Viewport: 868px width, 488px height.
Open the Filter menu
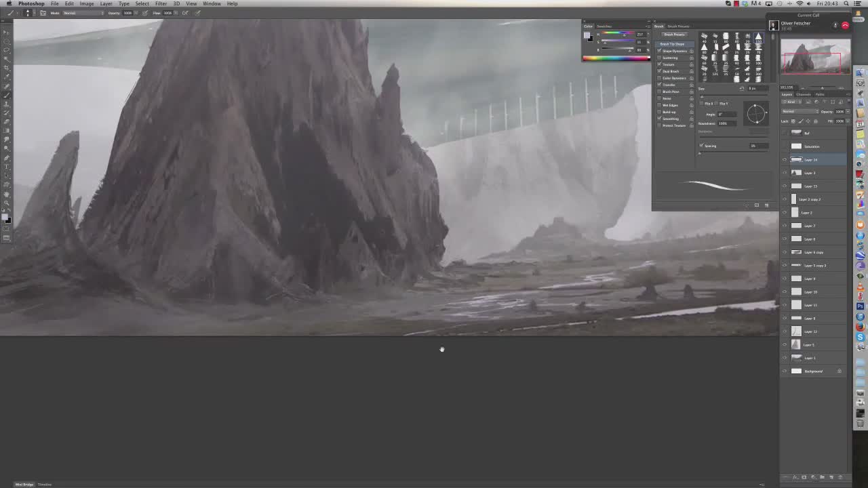(x=161, y=3)
